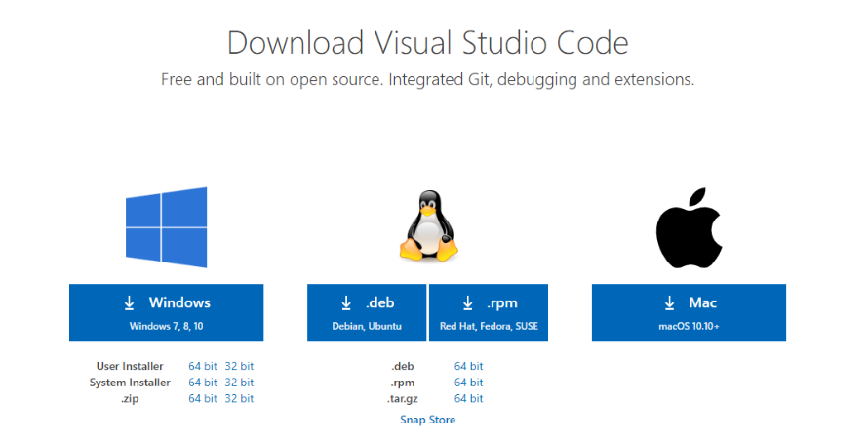
Task: Get the User Installer 32 bit
Action: (239, 366)
